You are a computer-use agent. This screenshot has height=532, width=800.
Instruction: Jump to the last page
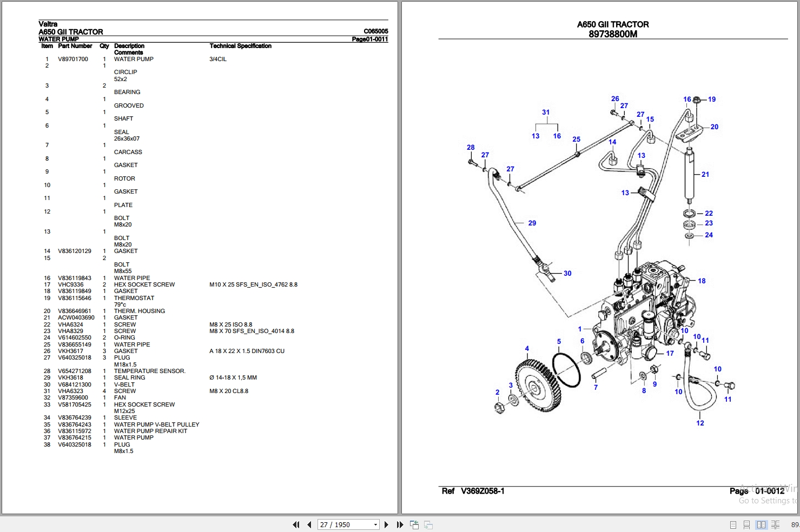coord(400,524)
